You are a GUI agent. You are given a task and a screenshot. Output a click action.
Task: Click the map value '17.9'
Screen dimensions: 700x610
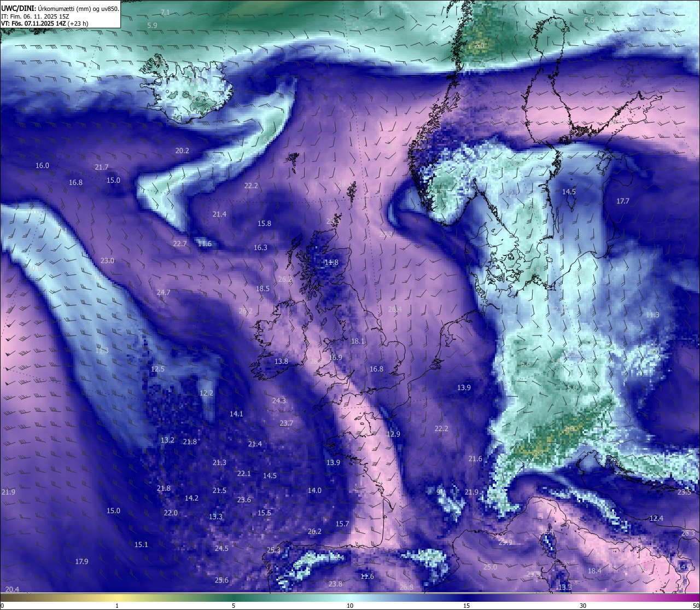click(x=81, y=561)
